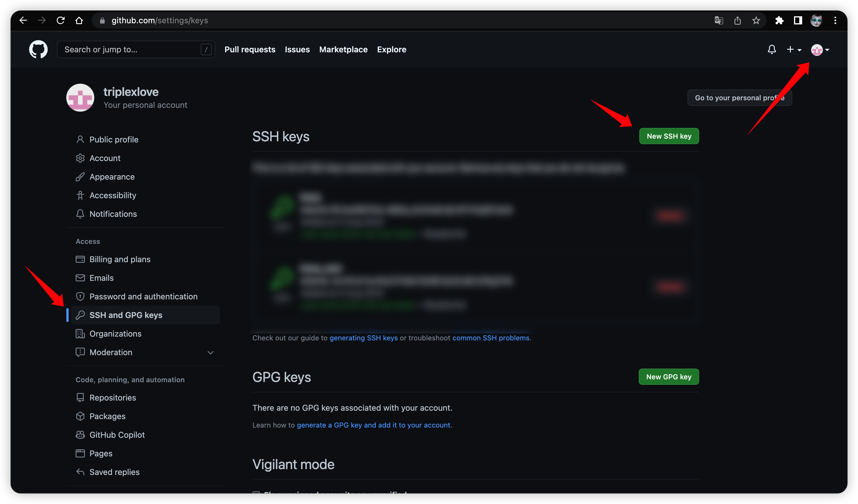
Task: Open Marketplace in header
Action: 343,50
